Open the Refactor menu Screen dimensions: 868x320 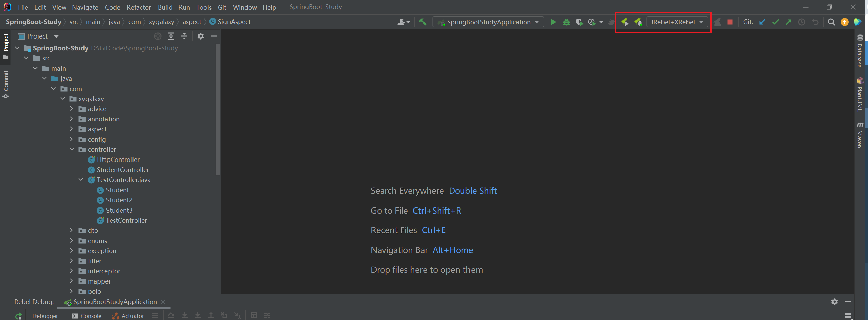pyautogui.click(x=139, y=7)
